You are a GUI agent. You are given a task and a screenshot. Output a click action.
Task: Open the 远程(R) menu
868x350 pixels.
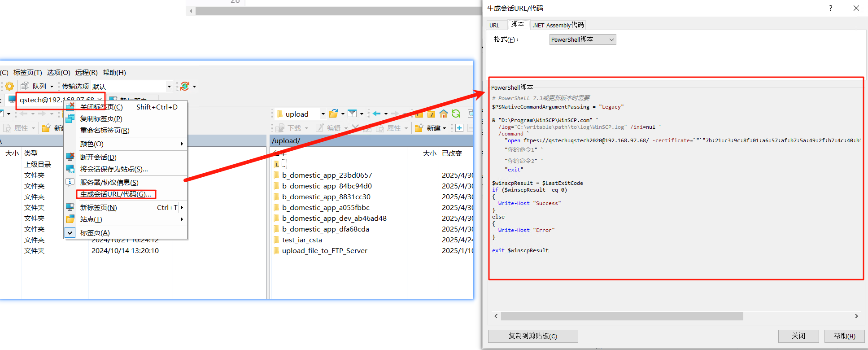tap(87, 72)
